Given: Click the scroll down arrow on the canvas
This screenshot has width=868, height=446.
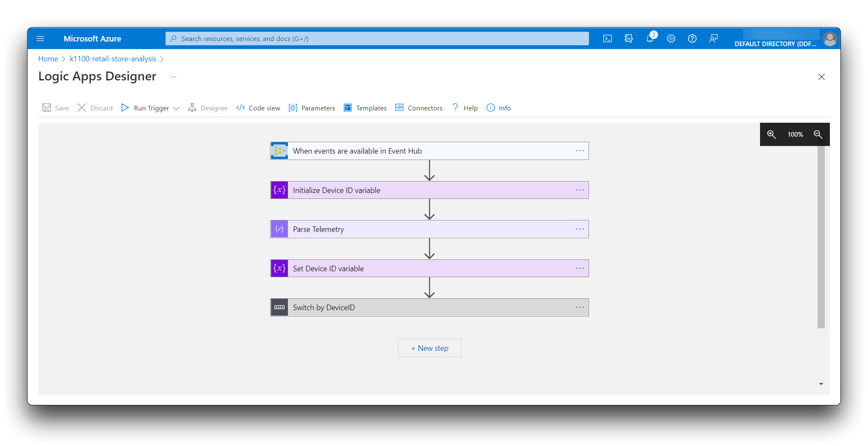Looking at the screenshot, I should [821, 384].
